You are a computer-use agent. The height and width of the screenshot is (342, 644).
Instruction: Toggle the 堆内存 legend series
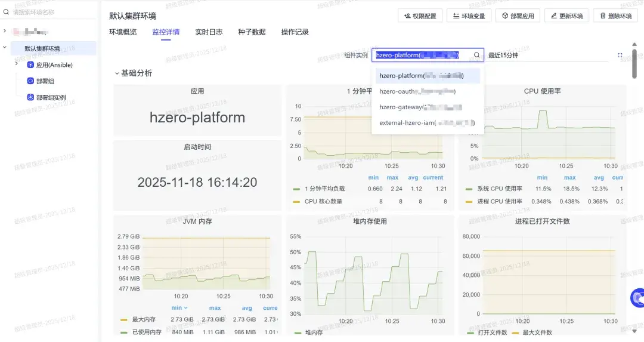314,332
